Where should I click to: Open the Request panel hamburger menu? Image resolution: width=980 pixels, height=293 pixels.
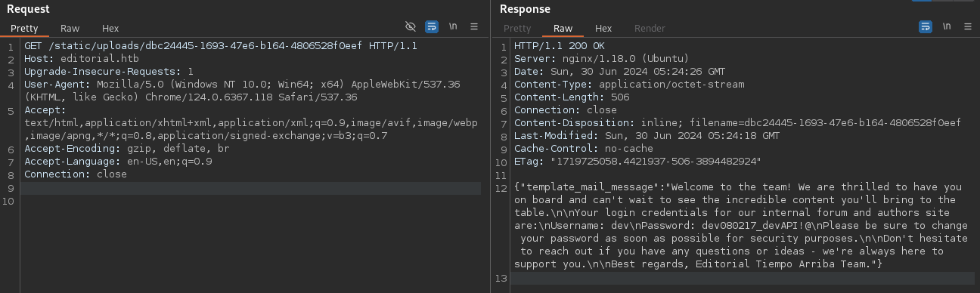(474, 26)
